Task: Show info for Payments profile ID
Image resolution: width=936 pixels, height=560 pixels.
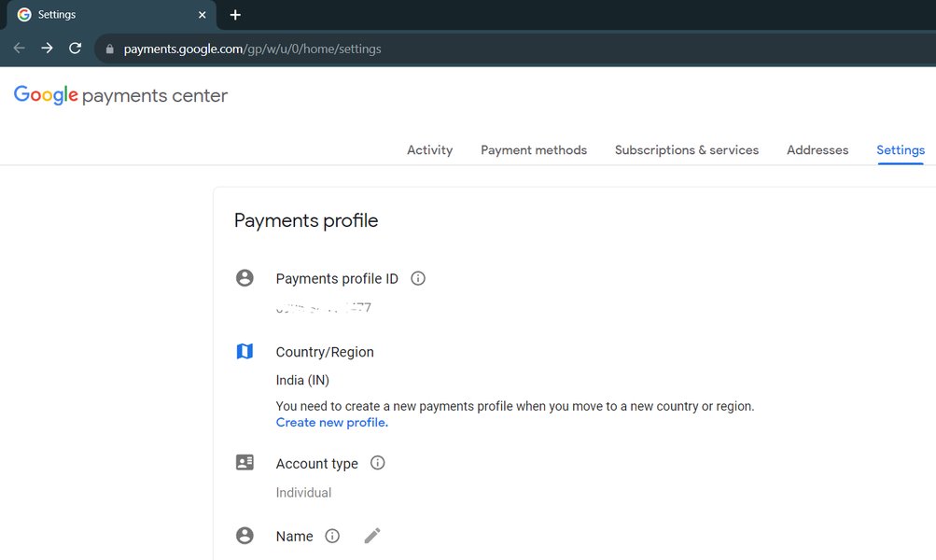Action: pyautogui.click(x=418, y=278)
